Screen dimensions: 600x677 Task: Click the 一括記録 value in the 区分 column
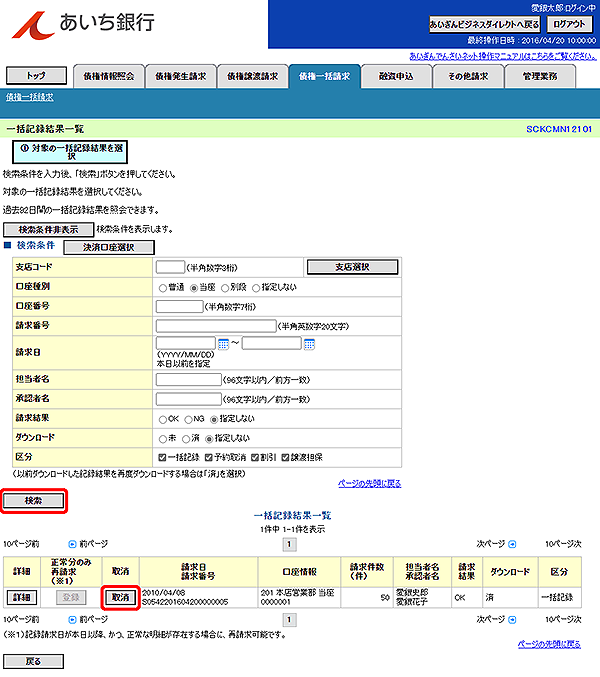[558, 598]
